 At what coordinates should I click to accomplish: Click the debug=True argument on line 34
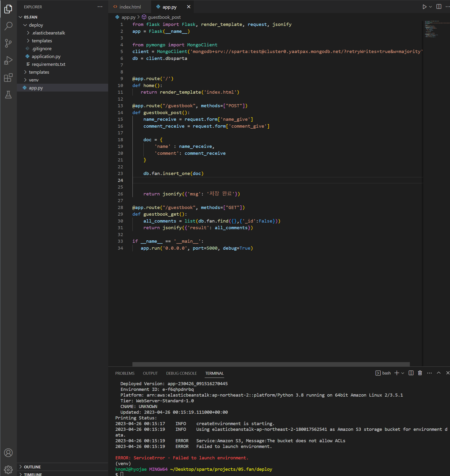[x=237, y=248]
